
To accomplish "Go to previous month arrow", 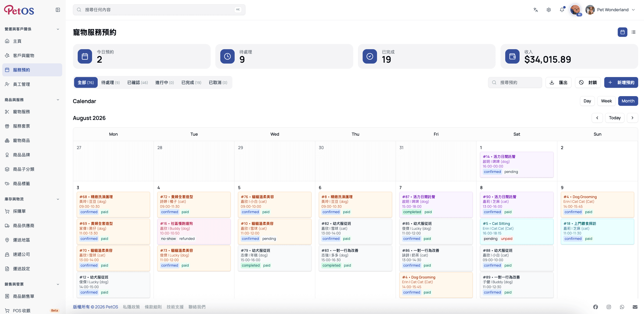I will click(x=597, y=118).
